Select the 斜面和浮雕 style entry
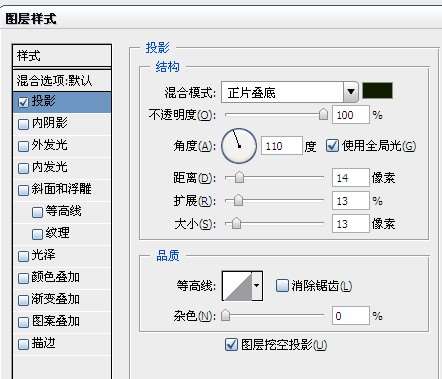This screenshot has height=379, width=442. 62,189
